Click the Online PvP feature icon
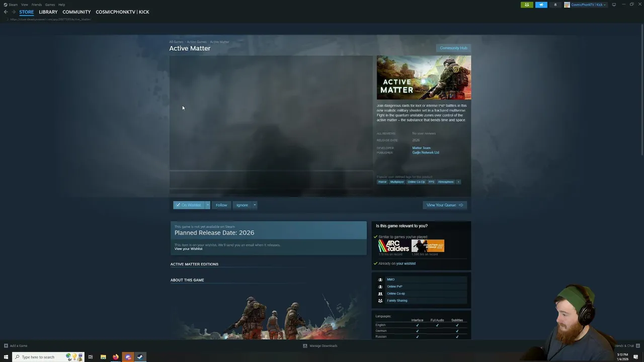The width and height of the screenshot is (644, 362). coord(380,287)
